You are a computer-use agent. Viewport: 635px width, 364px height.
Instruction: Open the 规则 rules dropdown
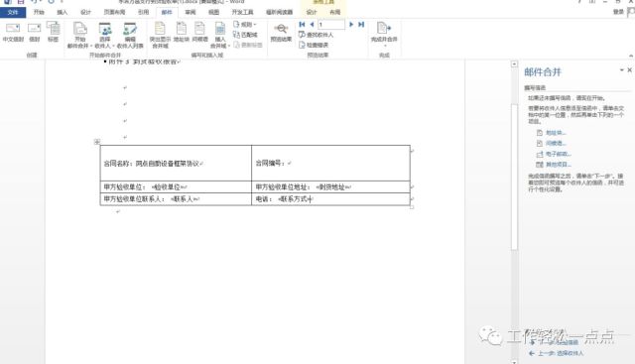245,24
